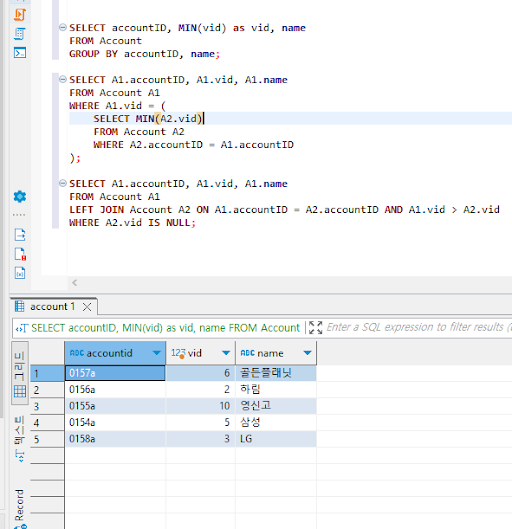
Task: Click the export document arrow icon
Action: click(20, 234)
